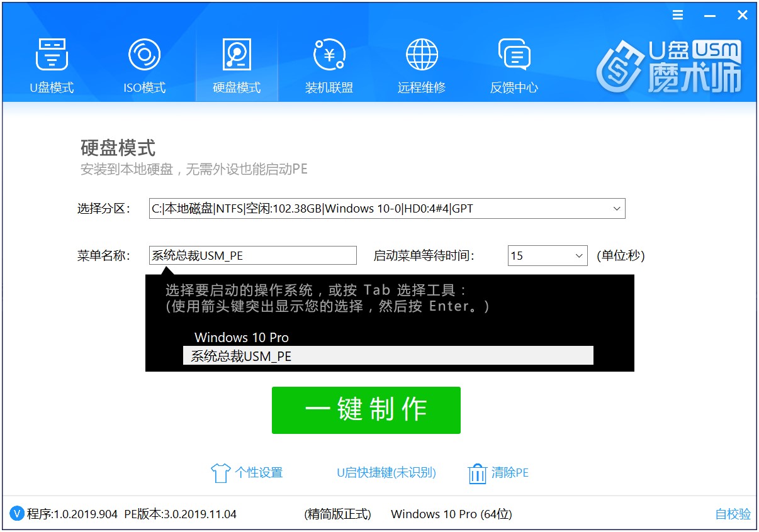Select the ISO模式 tab label
The width and height of the screenshot is (759, 532).
144,87
